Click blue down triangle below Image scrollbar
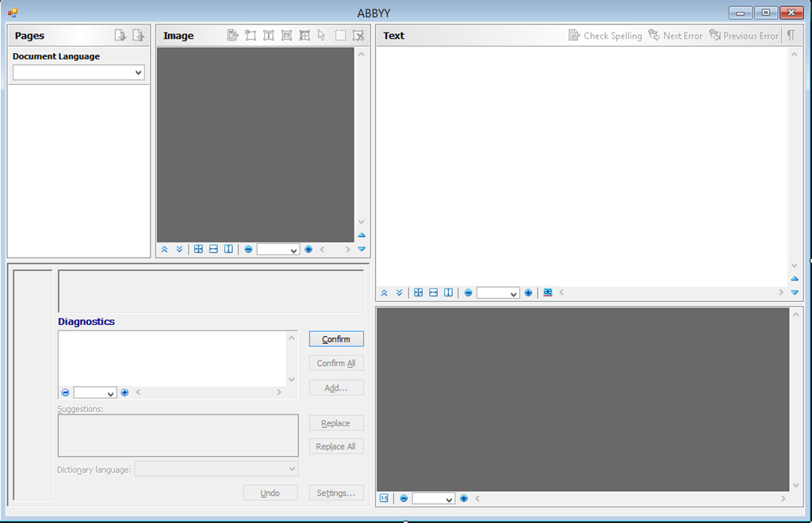This screenshot has width=812, height=523. 362,249
